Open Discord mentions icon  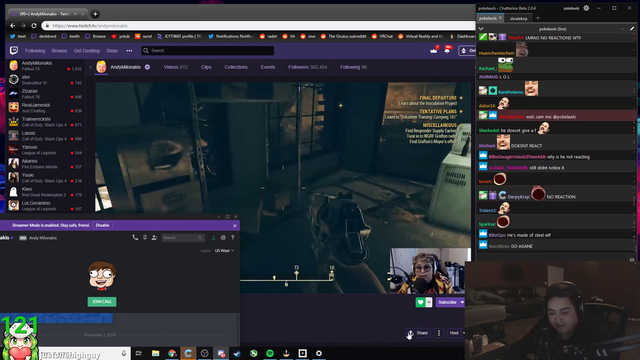[x=223, y=237]
